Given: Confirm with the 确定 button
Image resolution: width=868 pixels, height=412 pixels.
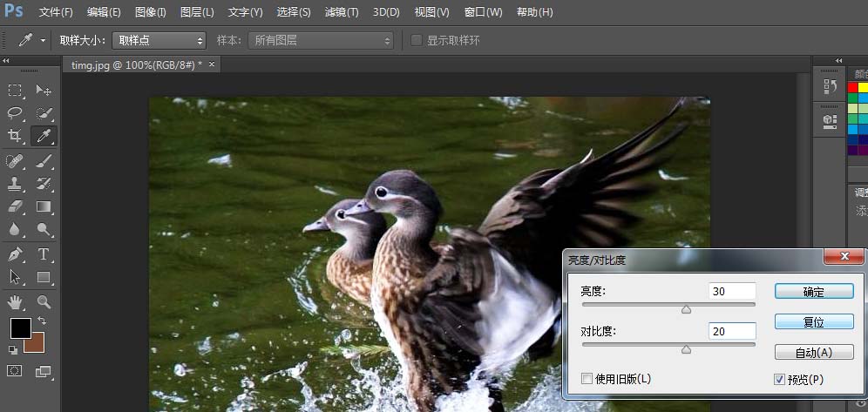Looking at the screenshot, I should [x=814, y=292].
